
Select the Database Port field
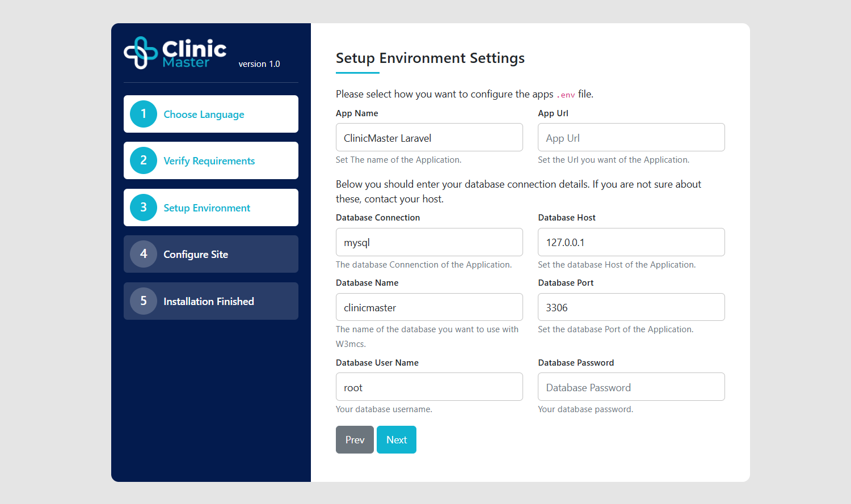(x=631, y=307)
